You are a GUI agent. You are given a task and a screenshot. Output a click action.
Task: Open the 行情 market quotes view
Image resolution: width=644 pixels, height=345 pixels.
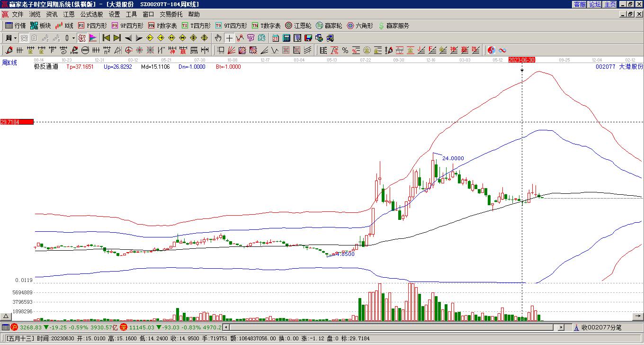[x=16, y=26]
